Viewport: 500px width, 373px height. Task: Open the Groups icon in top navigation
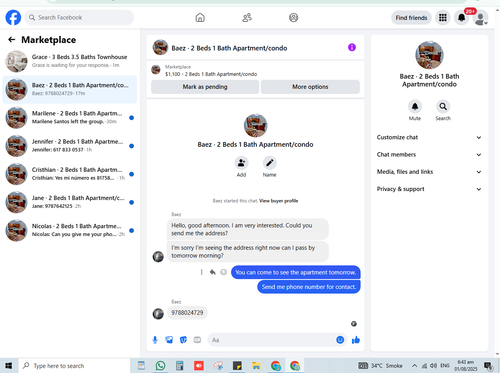[x=293, y=17]
